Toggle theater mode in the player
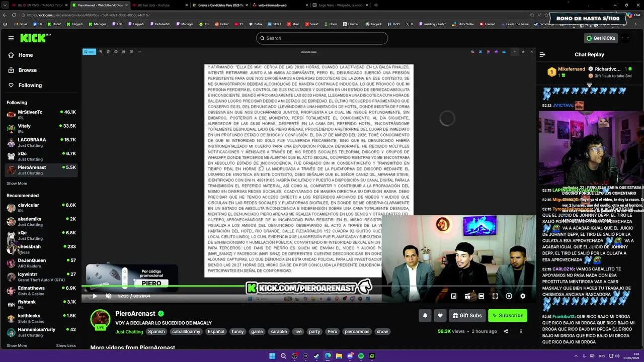The image size is (644, 362). [x=481, y=296]
